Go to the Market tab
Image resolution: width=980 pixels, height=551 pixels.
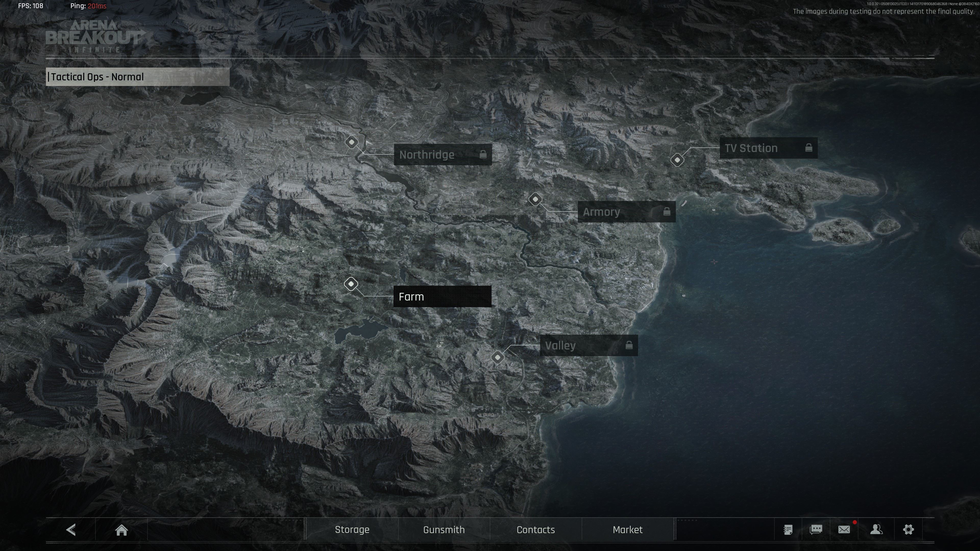(627, 530)
